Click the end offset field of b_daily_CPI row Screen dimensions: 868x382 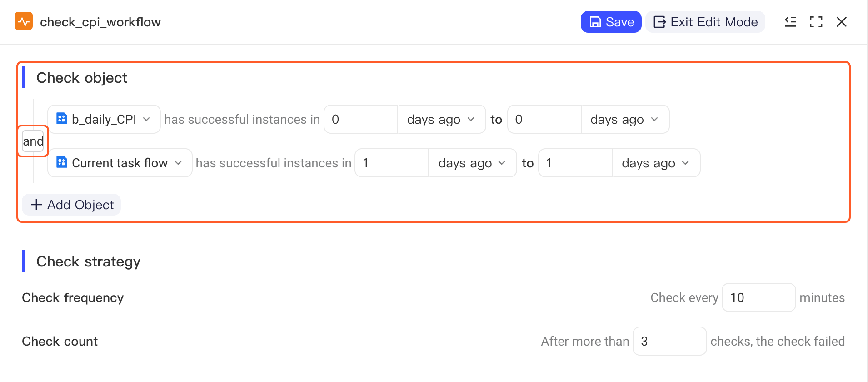[544, 119]
